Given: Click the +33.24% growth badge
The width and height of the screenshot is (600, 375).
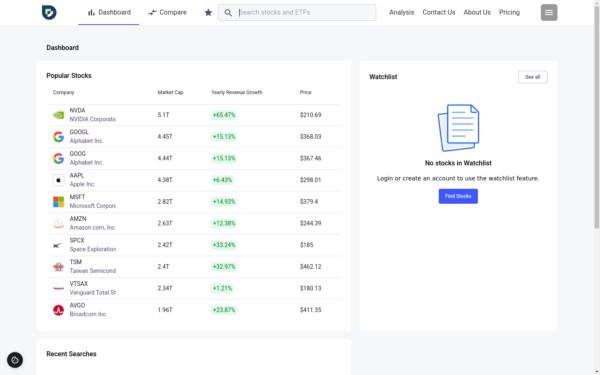Looking at the screenshot, I should click(224, 245).
